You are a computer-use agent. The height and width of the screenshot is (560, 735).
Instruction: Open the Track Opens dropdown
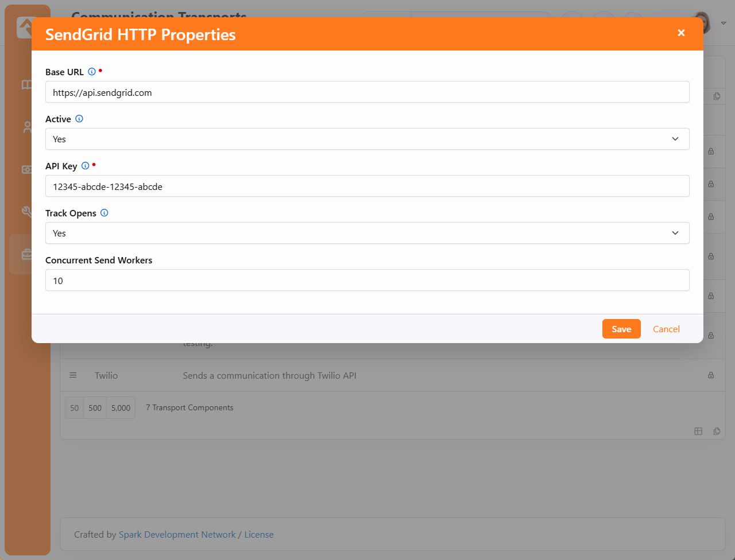(x=367, y=233)
